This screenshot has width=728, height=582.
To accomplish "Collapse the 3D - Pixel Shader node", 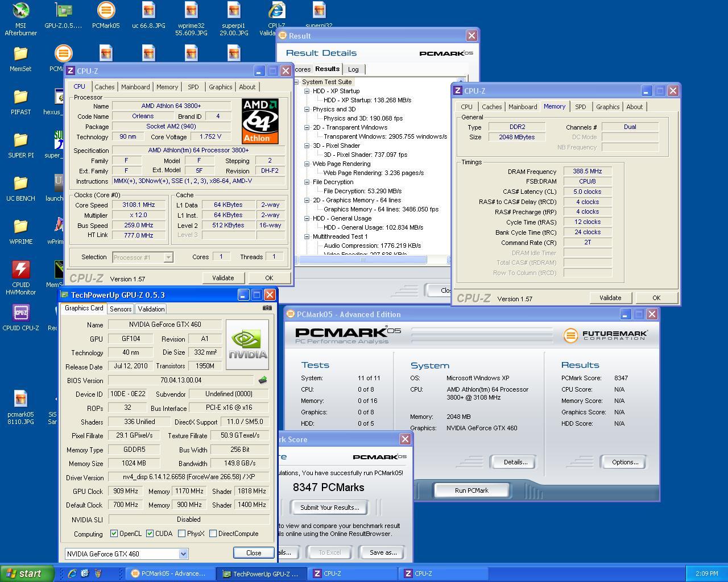I will (307, 145).
